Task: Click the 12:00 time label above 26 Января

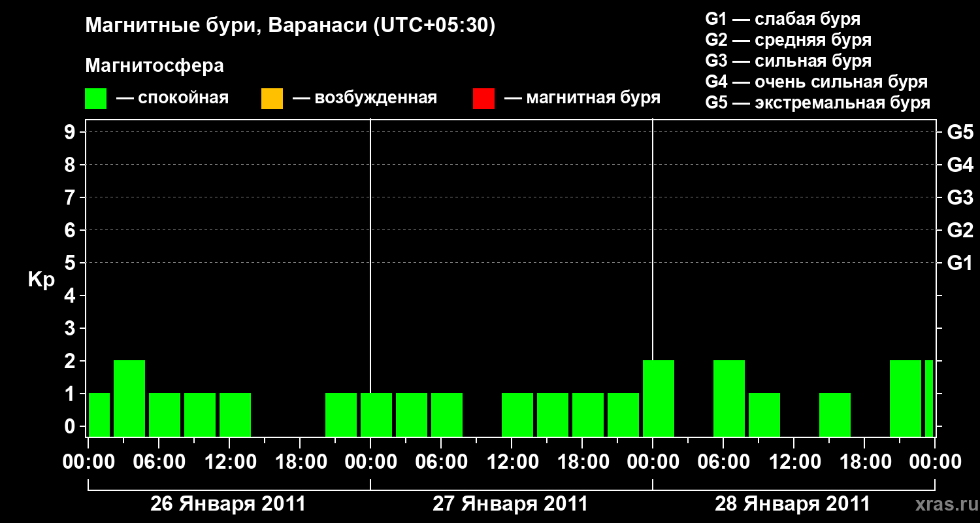Action: tap(229, 462)
